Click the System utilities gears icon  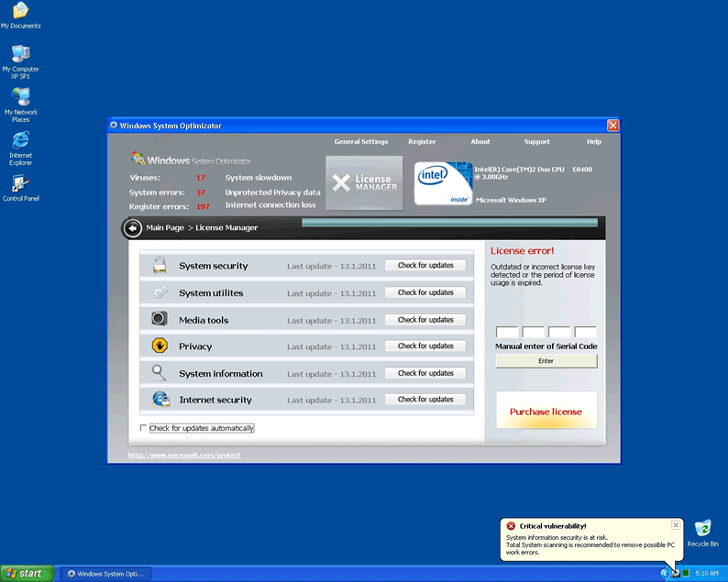(160, 292)
